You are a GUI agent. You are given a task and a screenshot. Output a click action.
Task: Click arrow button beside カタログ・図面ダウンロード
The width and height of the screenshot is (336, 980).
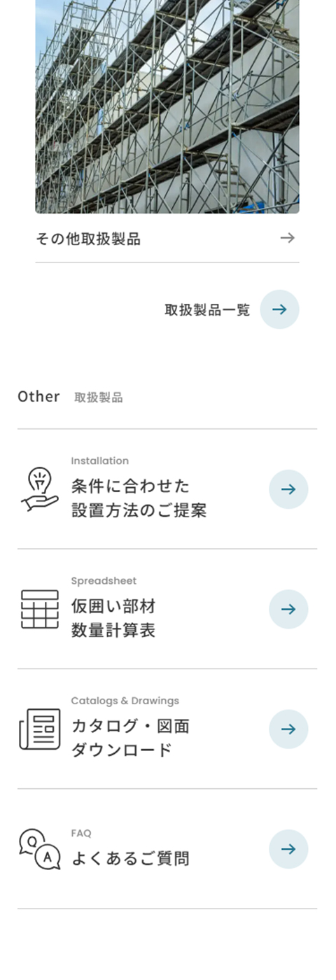coord(288,729)
